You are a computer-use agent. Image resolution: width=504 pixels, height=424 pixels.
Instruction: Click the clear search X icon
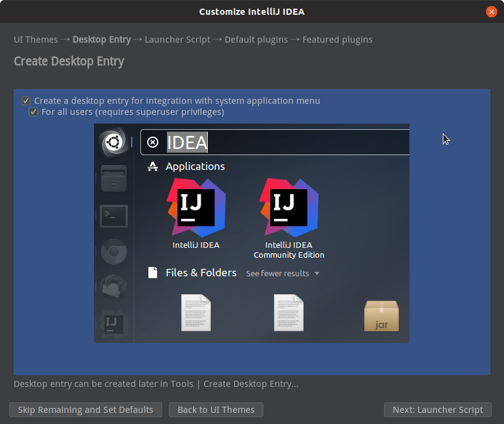pos(153,142)
